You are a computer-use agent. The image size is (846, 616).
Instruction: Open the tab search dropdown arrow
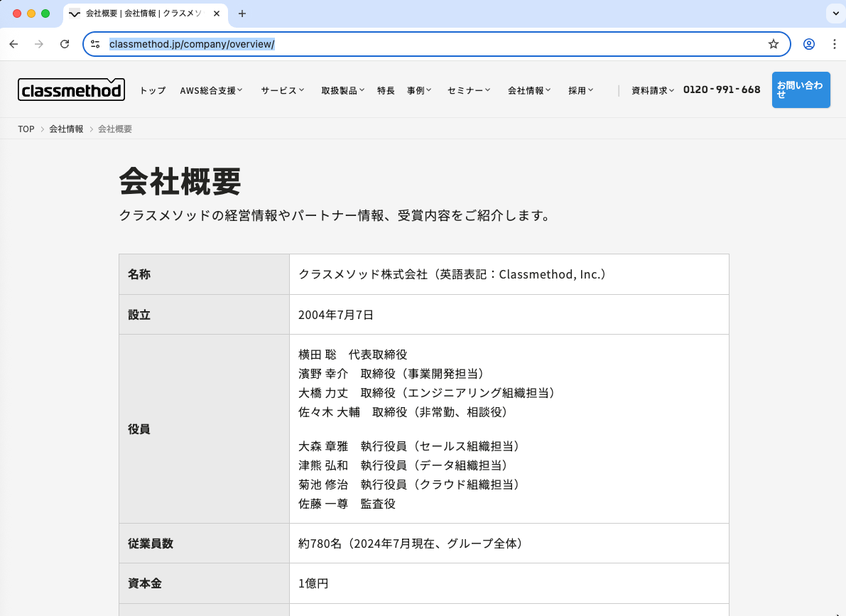pos(835,13)
